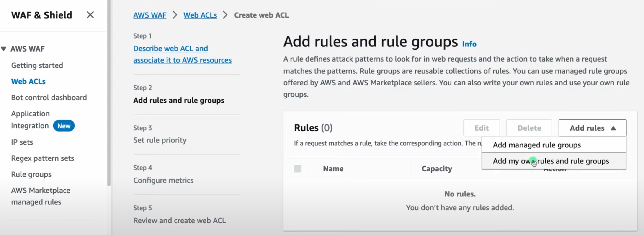Screen dimensions: 644x235
Task: Open Bot control dashboard
Action: click(49, 98)
